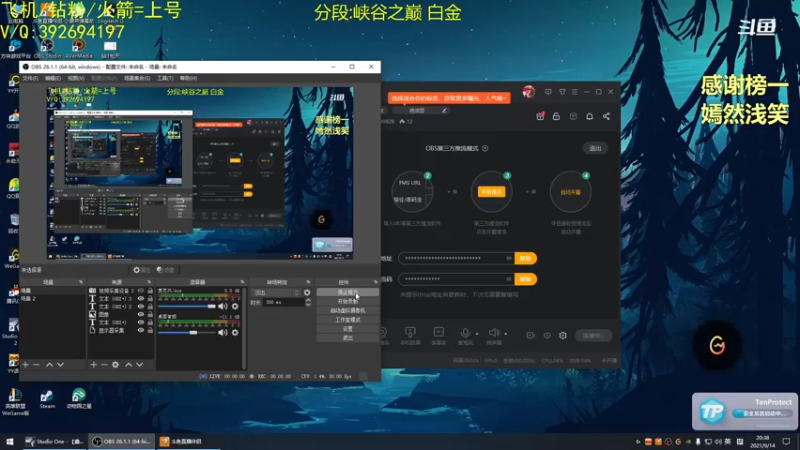
Task: Open the user avatar in Douyu title bar
Action: click(x=529, y=92)
